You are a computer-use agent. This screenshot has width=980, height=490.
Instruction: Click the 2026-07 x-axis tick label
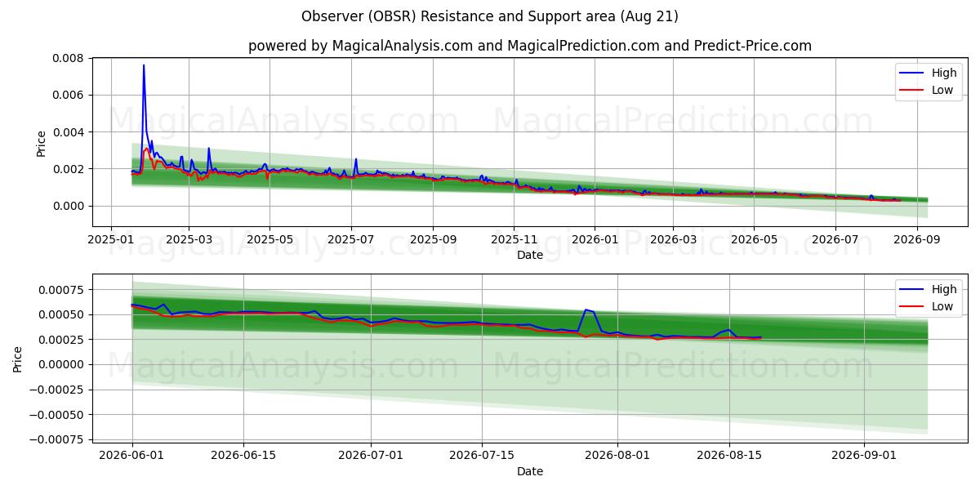[835, 240]
